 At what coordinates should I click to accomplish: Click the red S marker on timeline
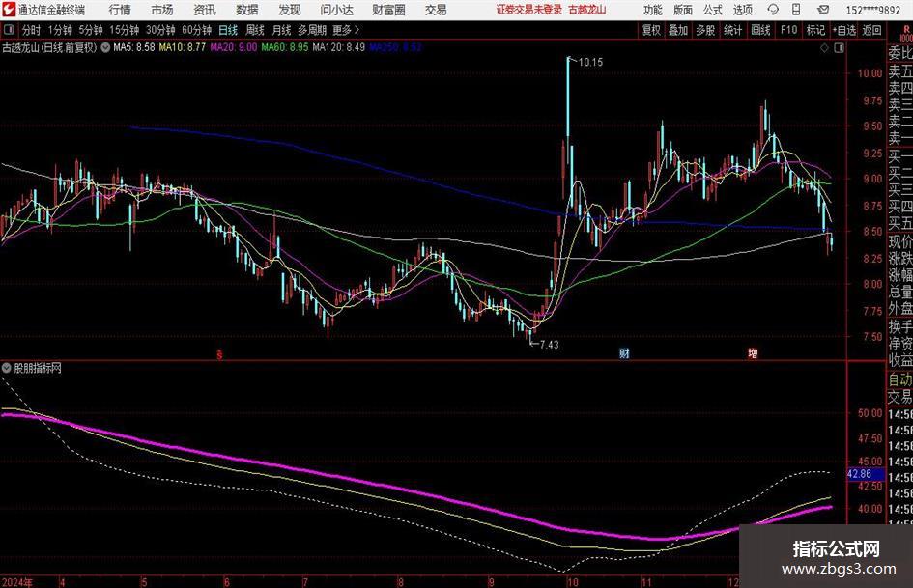(219, 354)
